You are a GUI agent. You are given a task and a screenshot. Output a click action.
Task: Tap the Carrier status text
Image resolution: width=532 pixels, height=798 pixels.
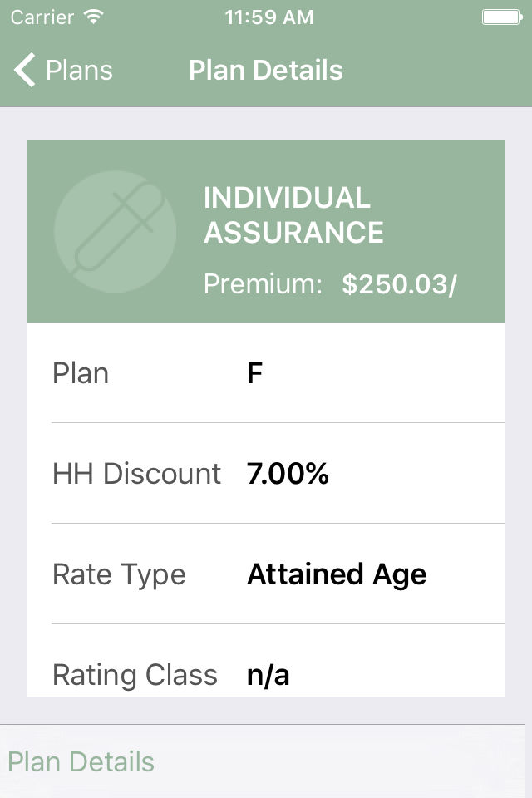coord(42,17)
